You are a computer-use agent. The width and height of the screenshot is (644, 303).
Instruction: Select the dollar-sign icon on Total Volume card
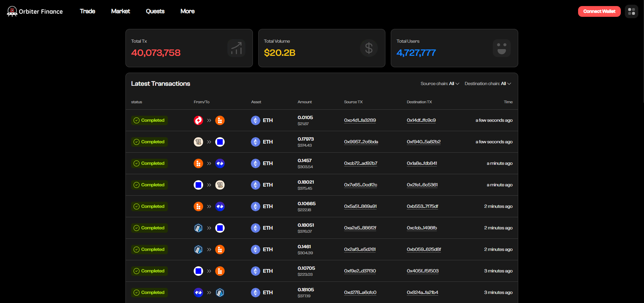(x=368, y=48)
